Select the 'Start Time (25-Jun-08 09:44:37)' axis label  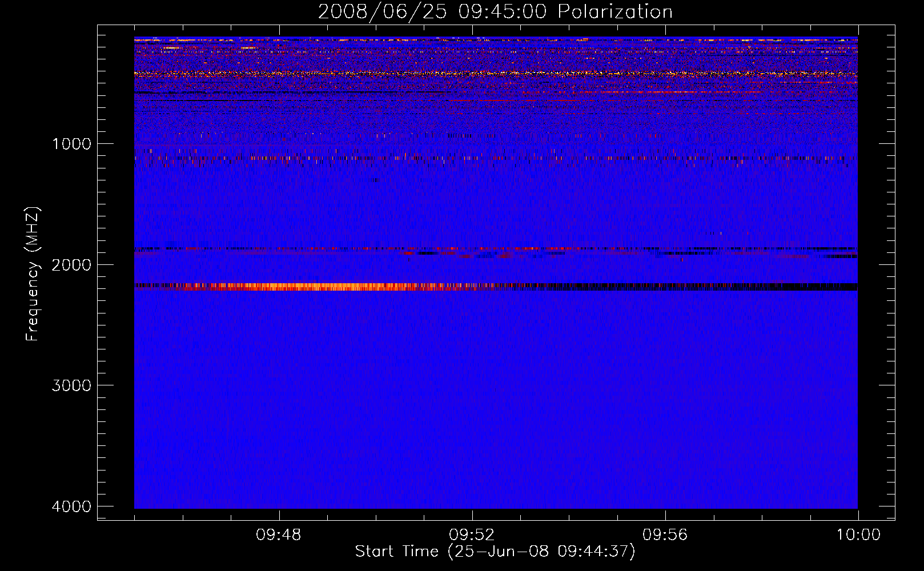[495, 552]
